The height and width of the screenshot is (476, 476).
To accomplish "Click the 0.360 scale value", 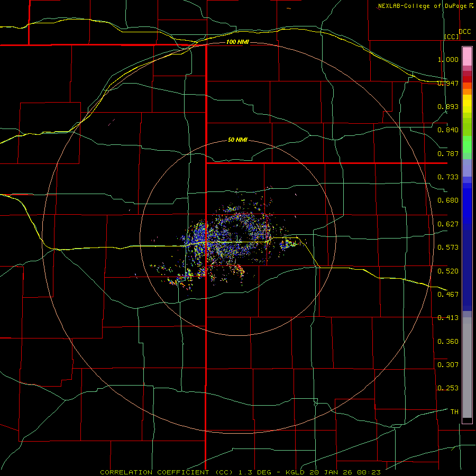I will coord(448,341).
